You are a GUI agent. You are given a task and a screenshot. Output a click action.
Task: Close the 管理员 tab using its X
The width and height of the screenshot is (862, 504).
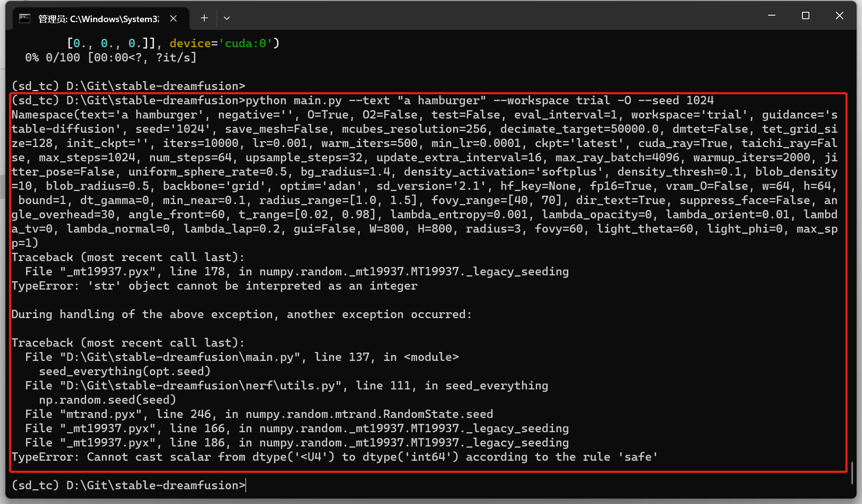(x=173, y=18)
